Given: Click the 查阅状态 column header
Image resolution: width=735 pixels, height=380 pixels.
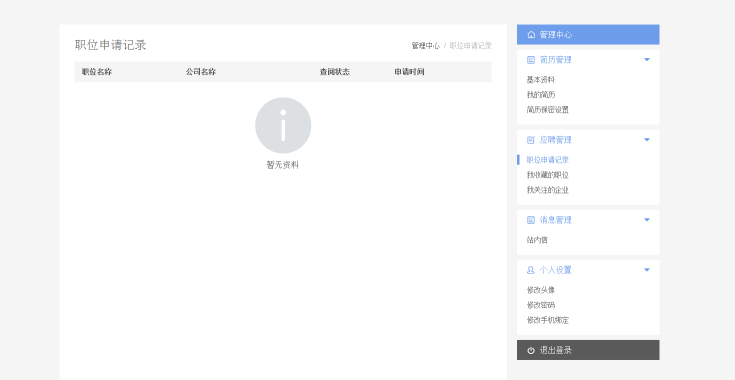Looking at the screenshot, I should 335,72.
